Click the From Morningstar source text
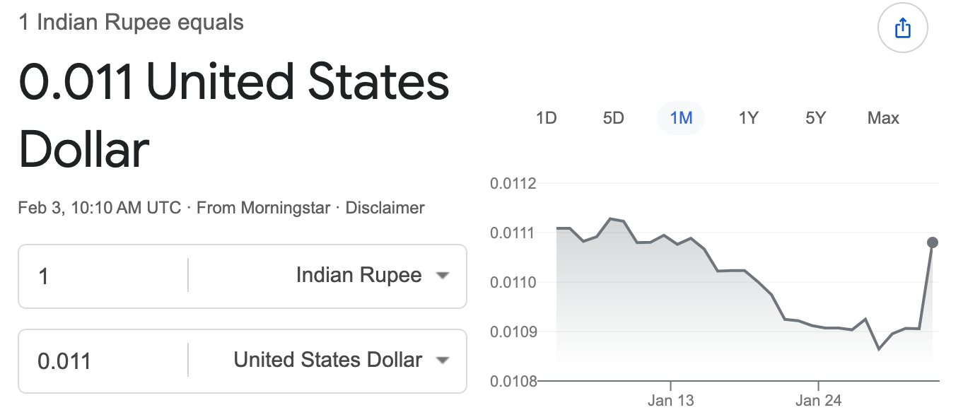The height and width of the screenshot is (410, 980). [x=263, y=208]
